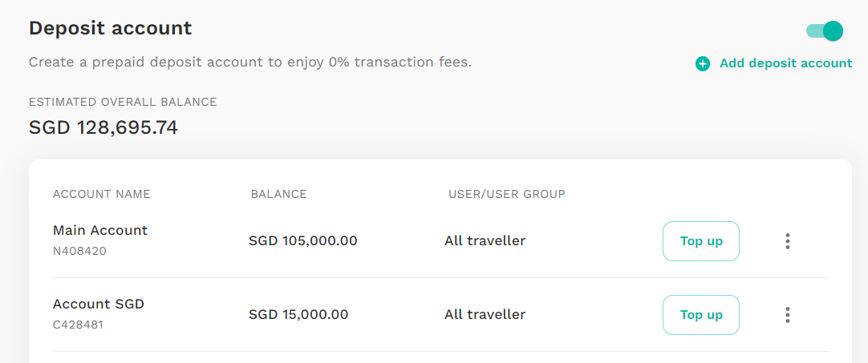Click the Deposit account heading

pyautogui.click(x=110, y=28)
